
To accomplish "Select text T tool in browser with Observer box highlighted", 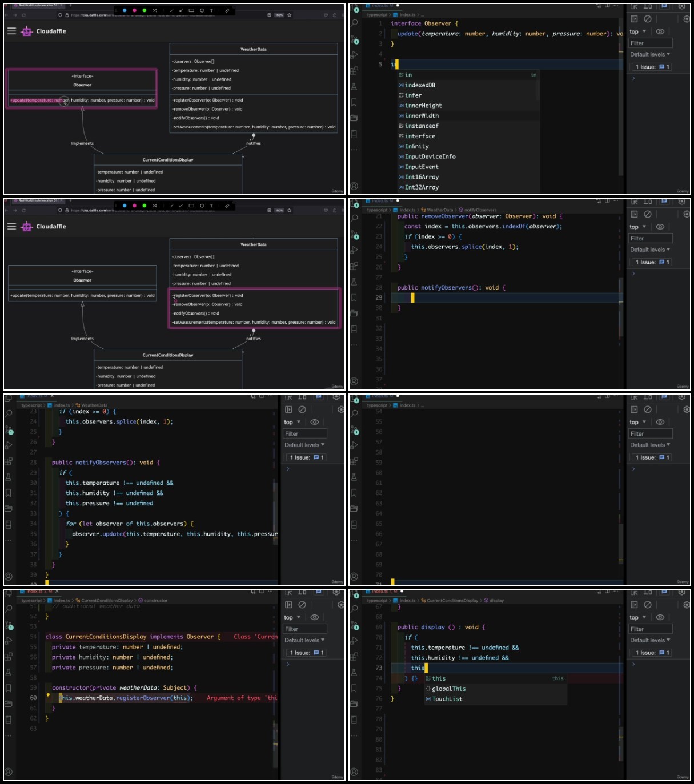I will [x=211, y=10].
